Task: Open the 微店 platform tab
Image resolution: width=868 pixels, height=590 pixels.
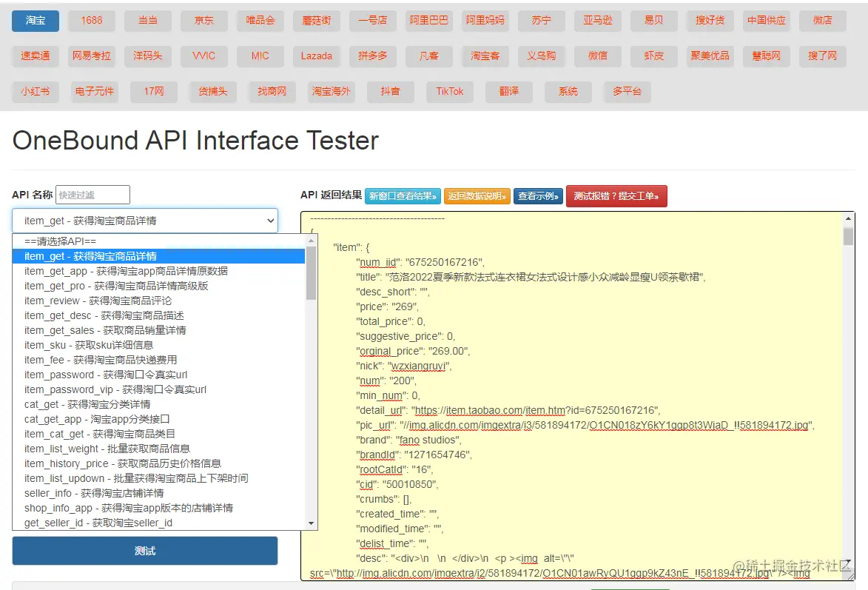Action: pos(822,21)
